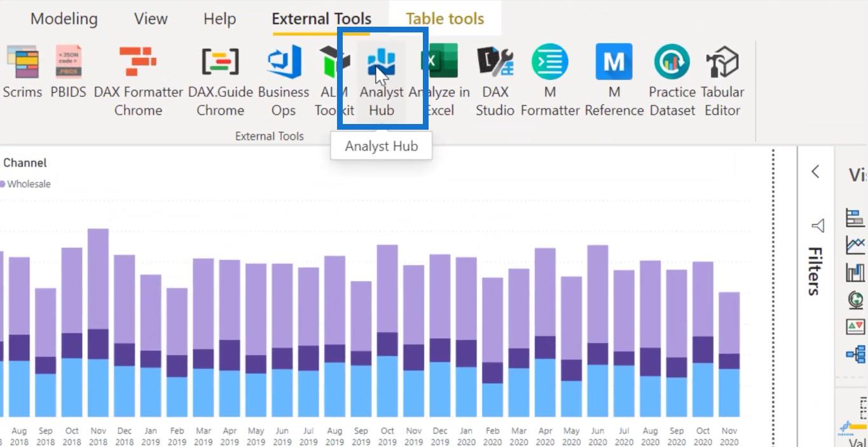Select line chart visualization icon
868x447 pixels.
pyautogui.click(x=855, y=245)
